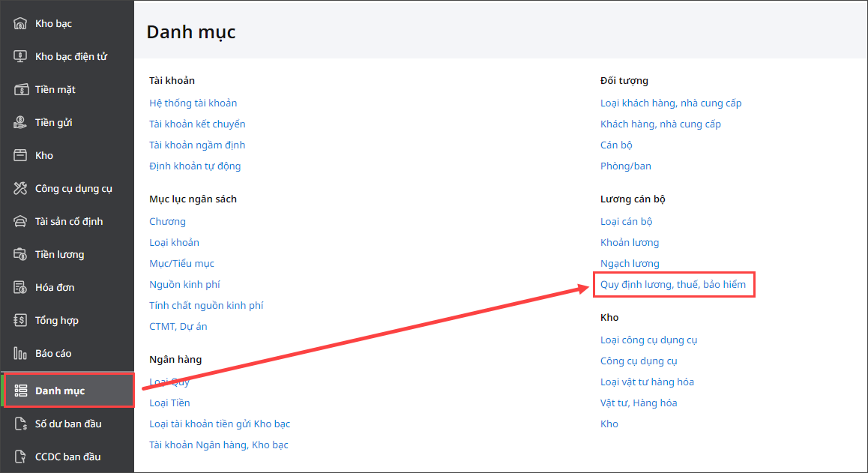The image size is (868, 473).
Task: Open Ngạch lương link
Action: [630, 264]
